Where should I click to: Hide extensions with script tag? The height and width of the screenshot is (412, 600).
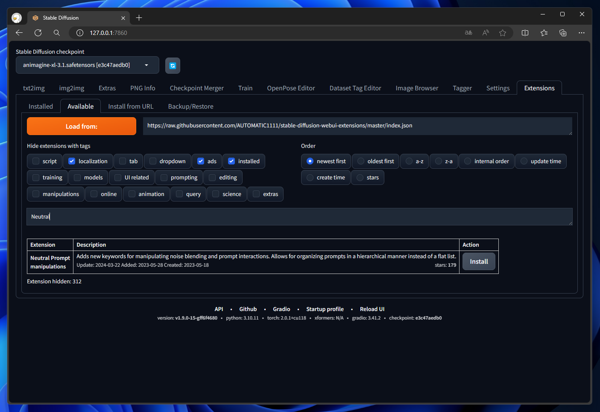point(36,161)
